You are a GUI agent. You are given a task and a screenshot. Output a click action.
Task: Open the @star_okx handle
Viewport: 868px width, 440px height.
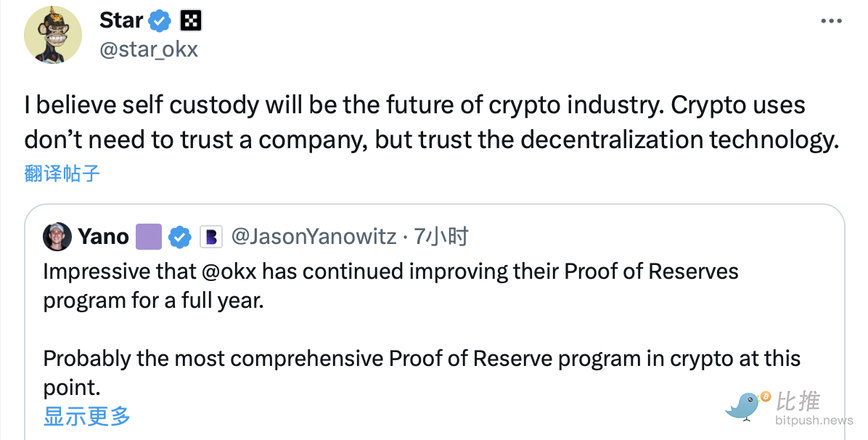tap(148, 49)
